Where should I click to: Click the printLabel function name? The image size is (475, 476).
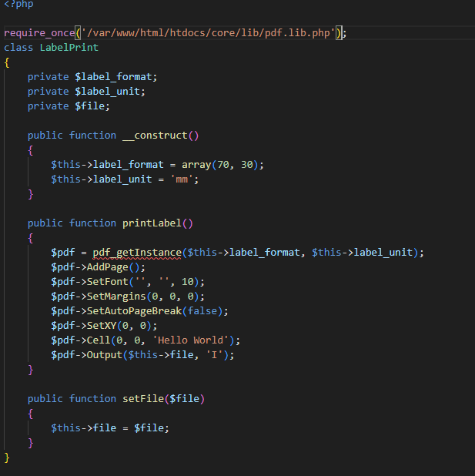(152, 223)
